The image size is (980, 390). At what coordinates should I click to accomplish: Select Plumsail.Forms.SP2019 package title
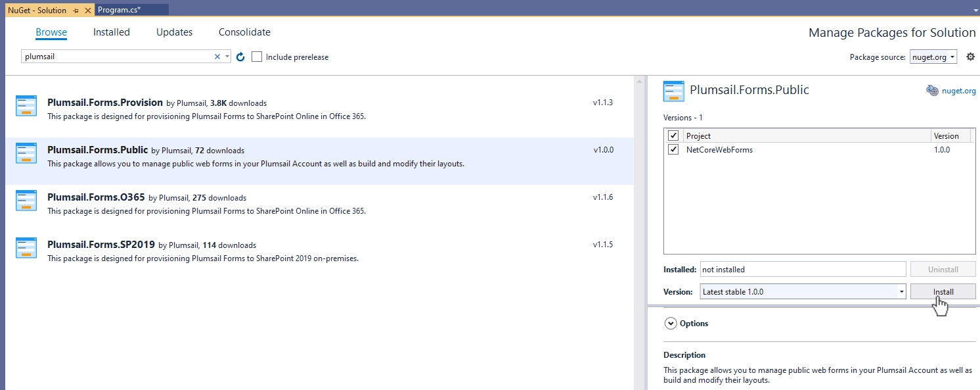pos(101,245)
